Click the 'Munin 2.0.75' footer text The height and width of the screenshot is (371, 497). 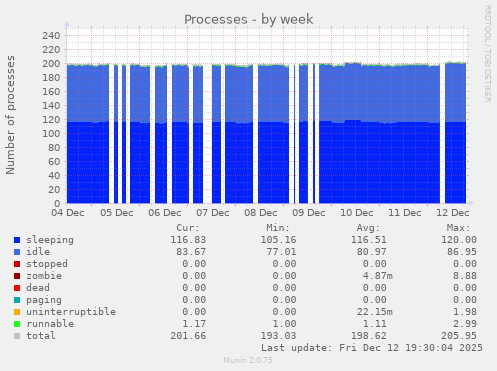pyautogui.click(x=248, y=360)
